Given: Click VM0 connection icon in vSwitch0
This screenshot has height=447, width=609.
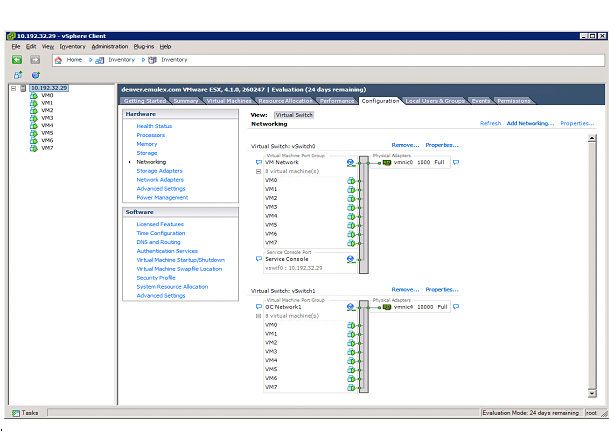Looking at the screenshot, I should pos(351,181).
